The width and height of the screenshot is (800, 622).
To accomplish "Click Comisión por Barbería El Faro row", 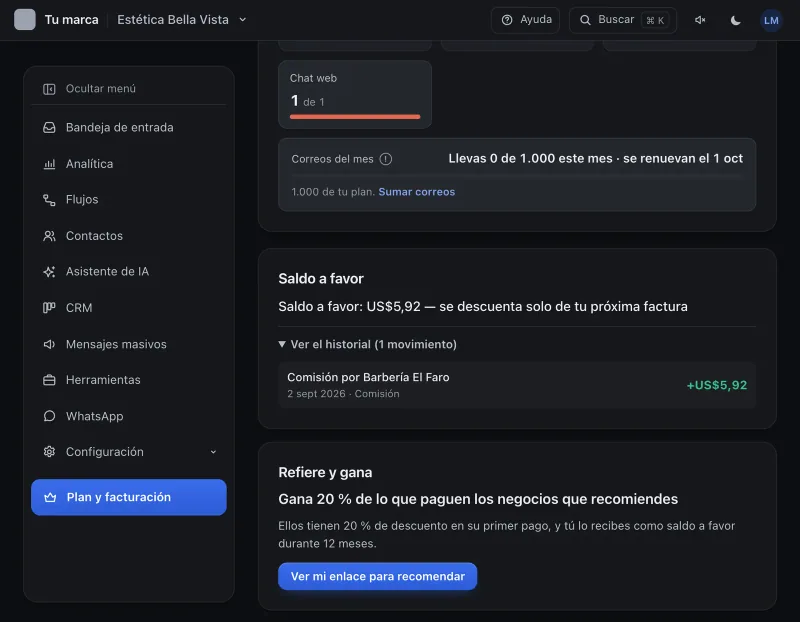I will tap(517, 385).
